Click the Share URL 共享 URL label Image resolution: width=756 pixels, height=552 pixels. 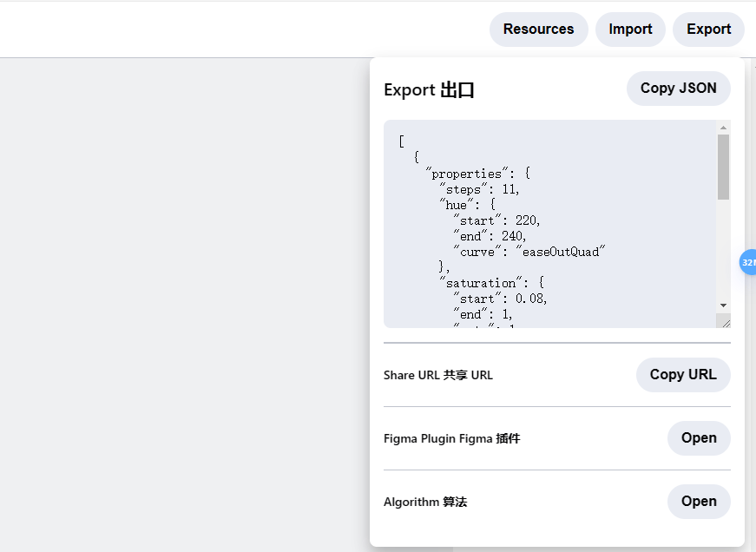tap(438, 376)
